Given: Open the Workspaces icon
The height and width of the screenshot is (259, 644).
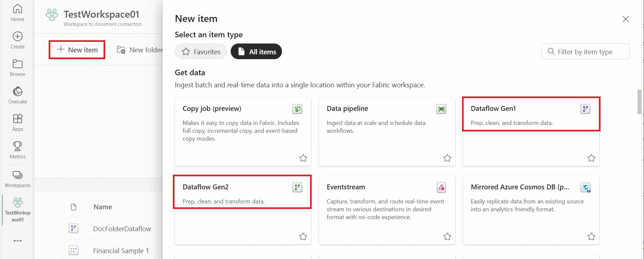Looking at the screenshot, I should (x=18, y=175).
